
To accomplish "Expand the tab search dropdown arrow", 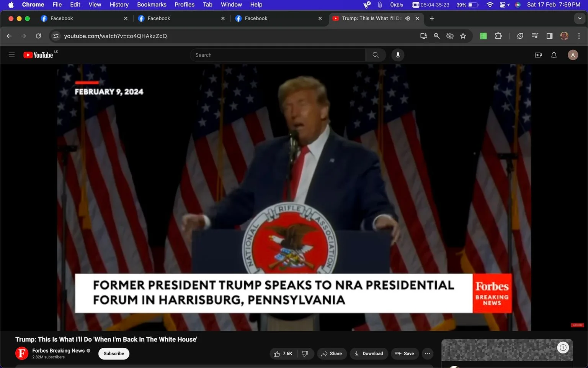I will pos(580,18).
